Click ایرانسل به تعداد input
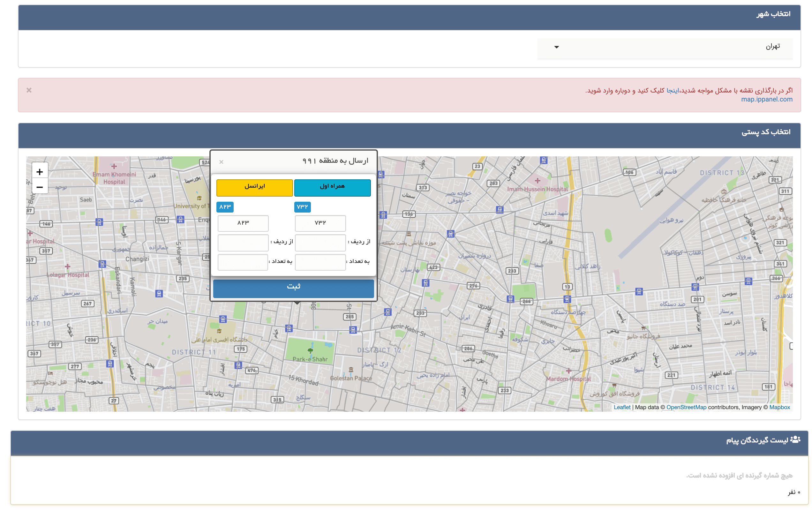 pyautogui.click(x=243, y=262)
